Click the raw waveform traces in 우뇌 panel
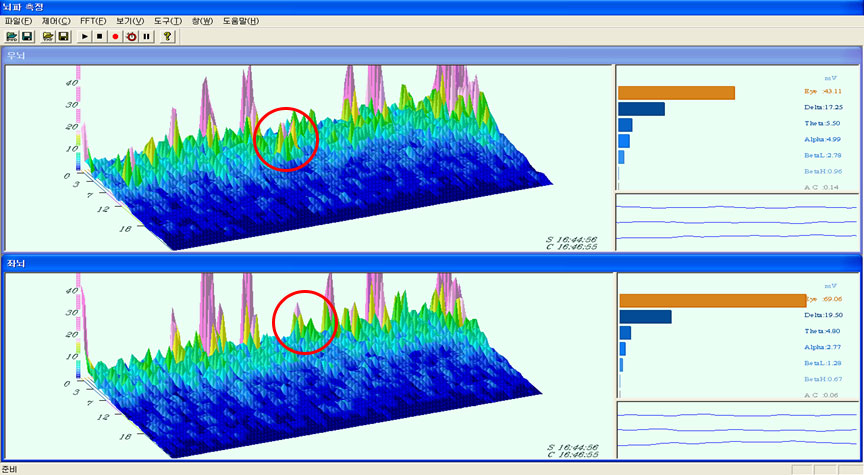 click(737, 223)
